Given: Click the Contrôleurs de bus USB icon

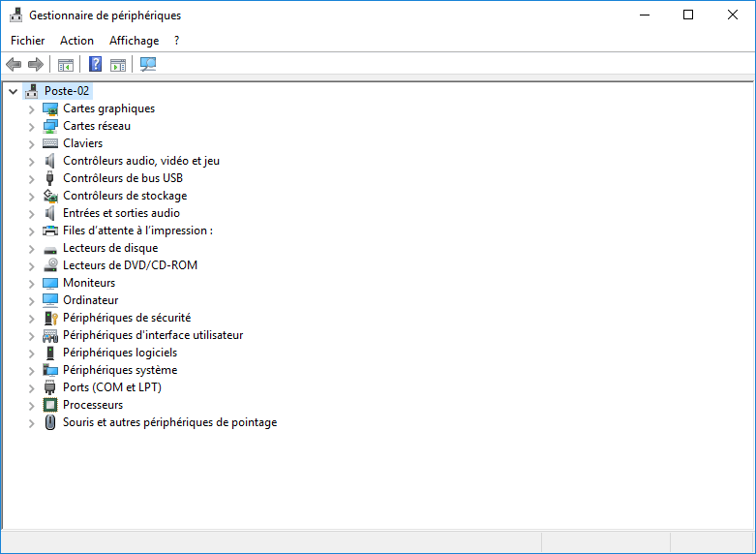Looking at the screenshot, I should point(51,178).
